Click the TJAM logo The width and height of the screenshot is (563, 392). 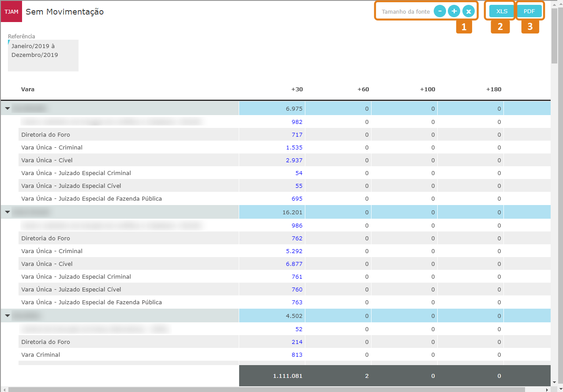coord(11,11)
